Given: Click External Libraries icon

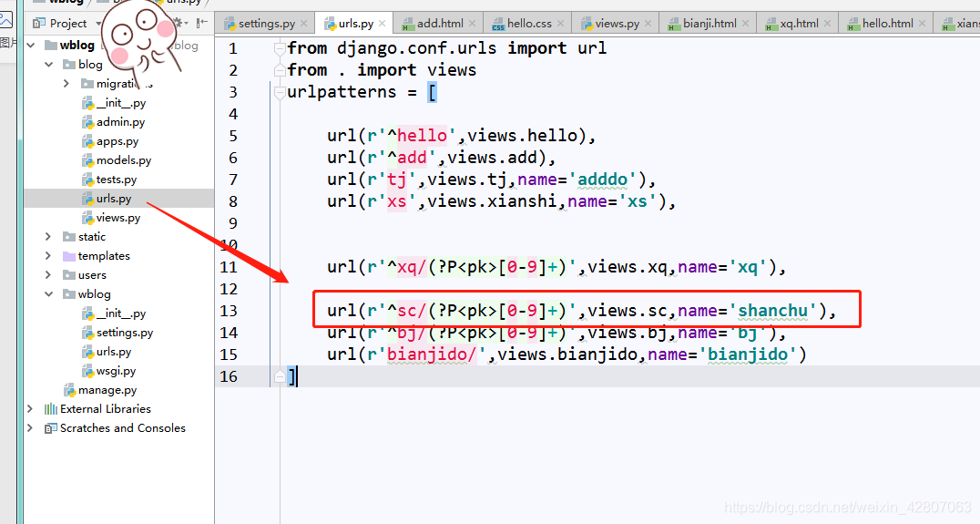Looking at the screenshot, I should click(x=51, y=408).
